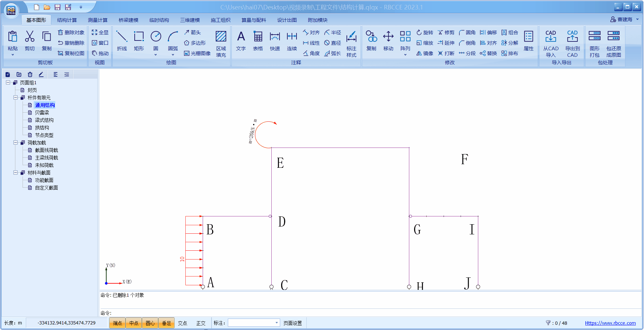
Task: Select 贝雷梁 in the page tree
Action: (x=42, y=113)
